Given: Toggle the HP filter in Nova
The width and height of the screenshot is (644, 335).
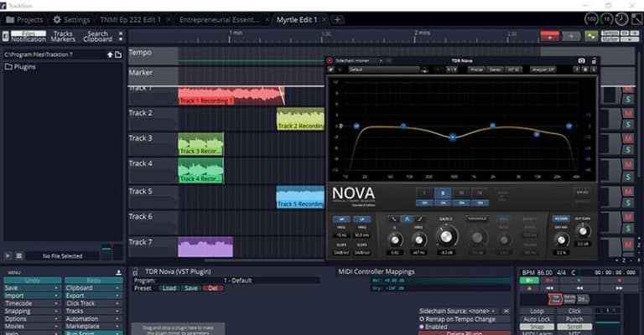Looking at the screenshot, I should 341,219.
